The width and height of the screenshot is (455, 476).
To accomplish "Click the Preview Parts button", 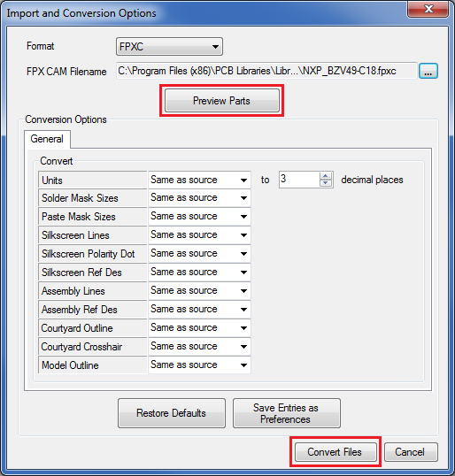I will click(x=221, y=101).
